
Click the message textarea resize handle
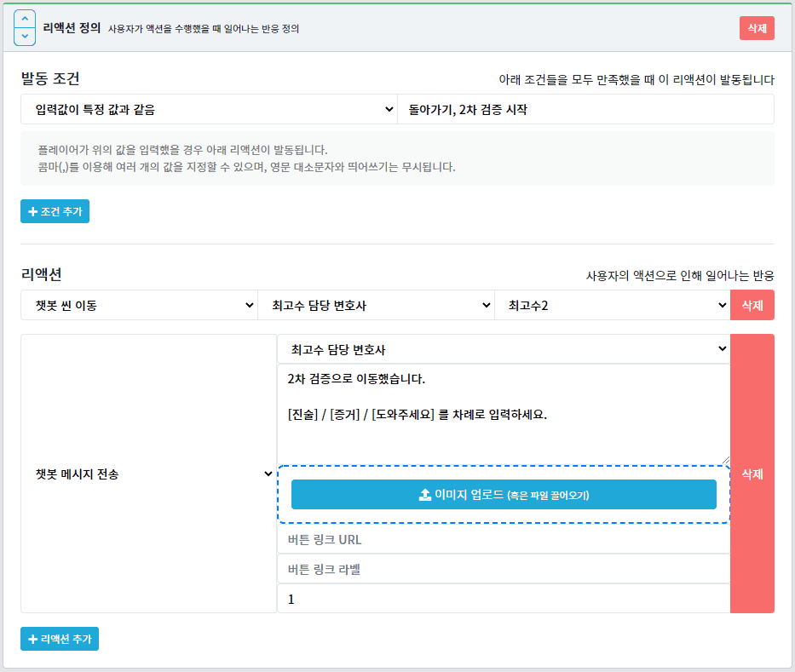click(x=725, y=460)
